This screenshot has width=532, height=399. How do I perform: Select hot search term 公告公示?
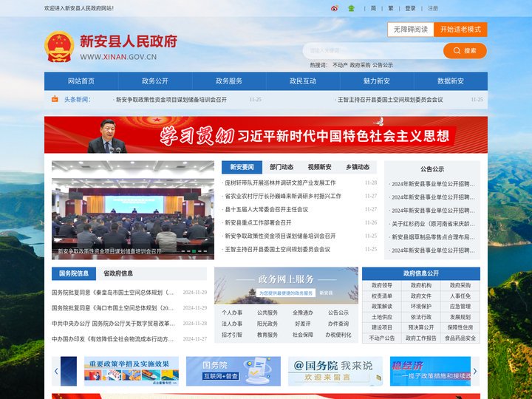383,65
